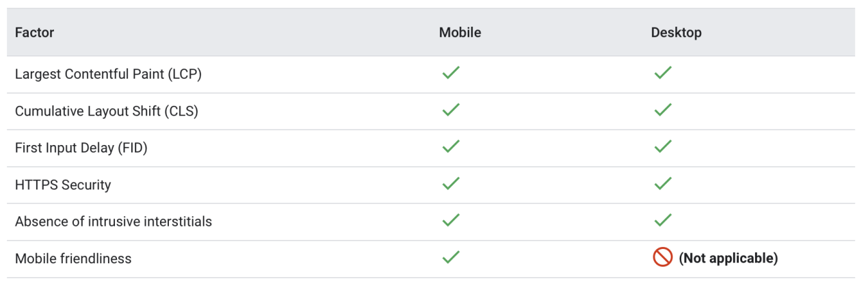
Task: Click the Desktop checkmark for Largest Contentful Paint
Action: pyautogui.click(x=662, y=73)
